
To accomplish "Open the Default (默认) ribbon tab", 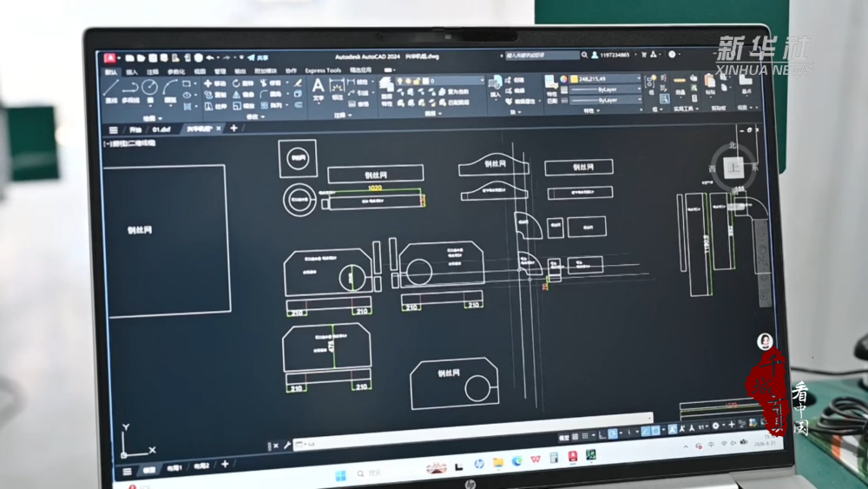I will (111, 72).
